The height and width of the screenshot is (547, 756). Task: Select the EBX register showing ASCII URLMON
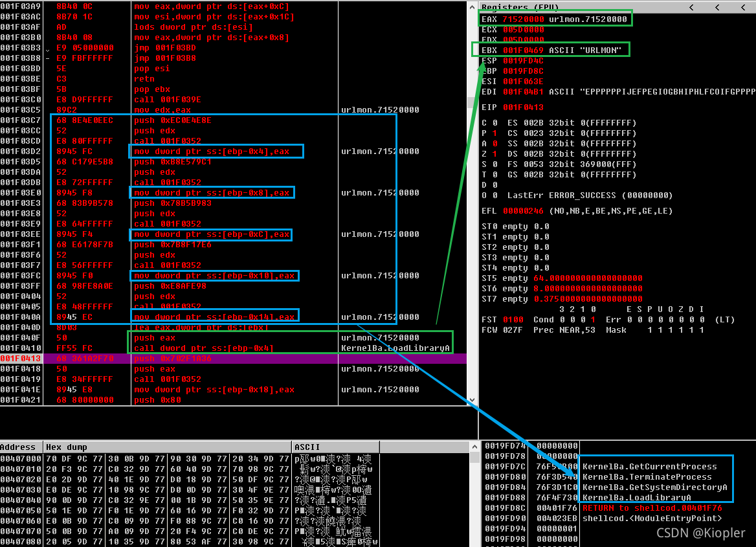click(x=555, y=49)
